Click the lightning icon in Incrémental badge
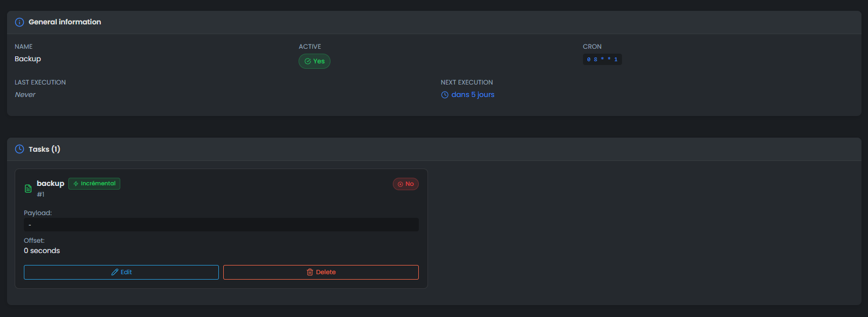868x317 pixels. pos(76,184)
